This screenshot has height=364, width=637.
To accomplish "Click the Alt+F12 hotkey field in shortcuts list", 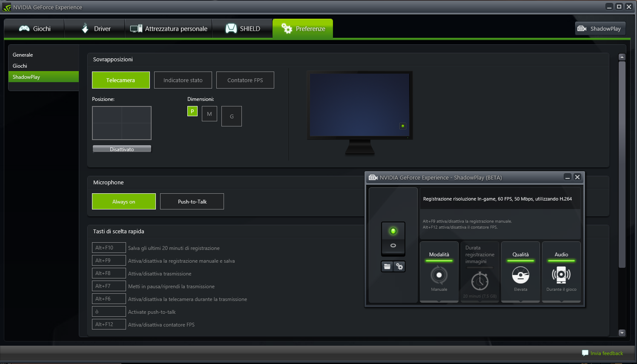I will pos(109,324).
